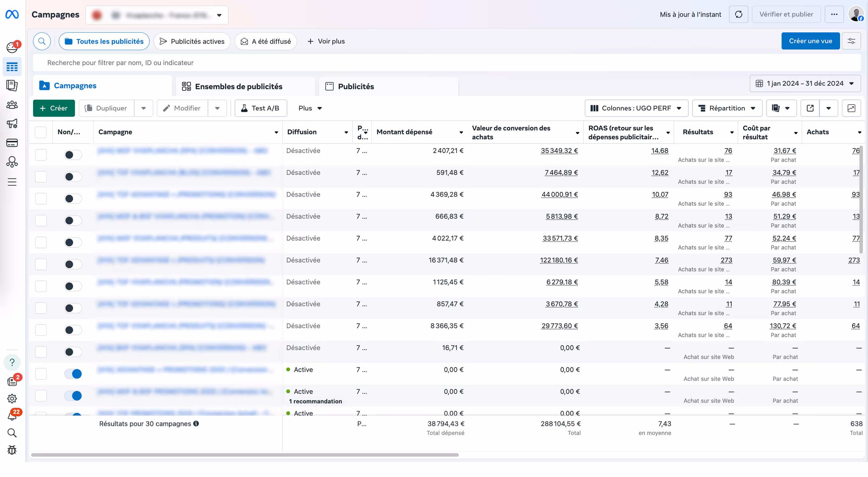Click the export share icon button
The image size is (868, 477).
[x=810, y=108]
